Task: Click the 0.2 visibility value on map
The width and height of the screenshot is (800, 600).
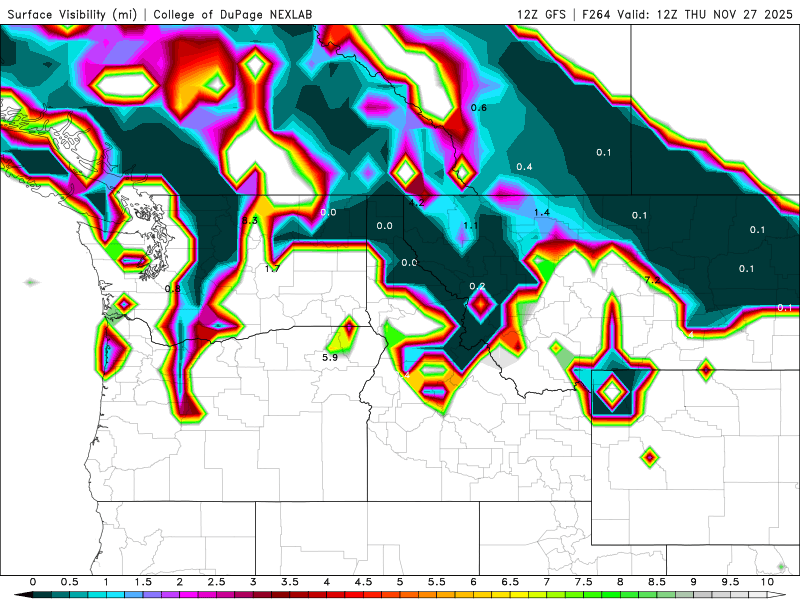Action: (x=477, y=286)
